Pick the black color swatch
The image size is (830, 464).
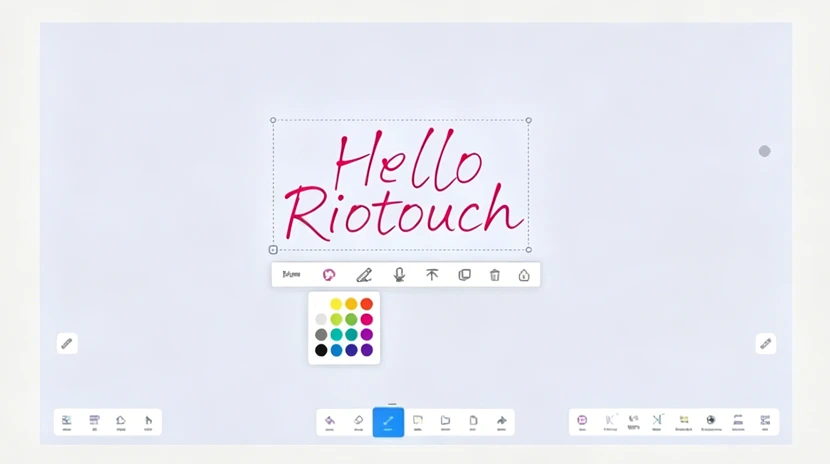[x=321, y=350]
